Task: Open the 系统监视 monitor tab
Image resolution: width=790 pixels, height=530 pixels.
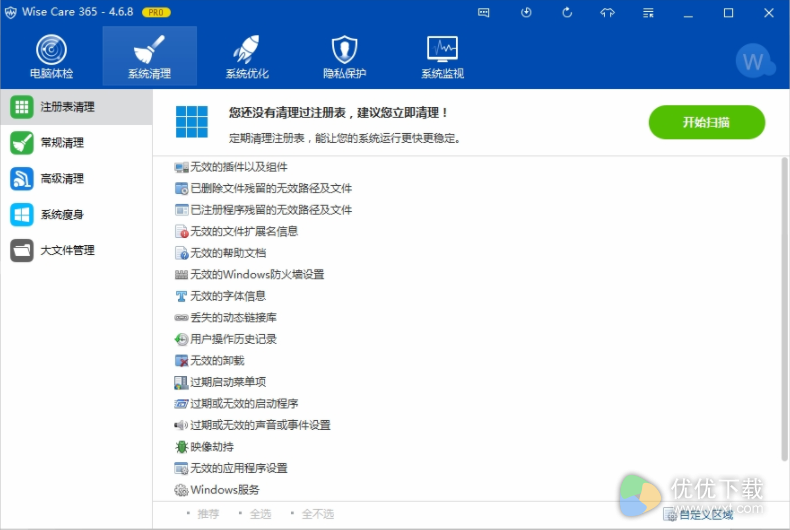Action: [x=442, y=56]
